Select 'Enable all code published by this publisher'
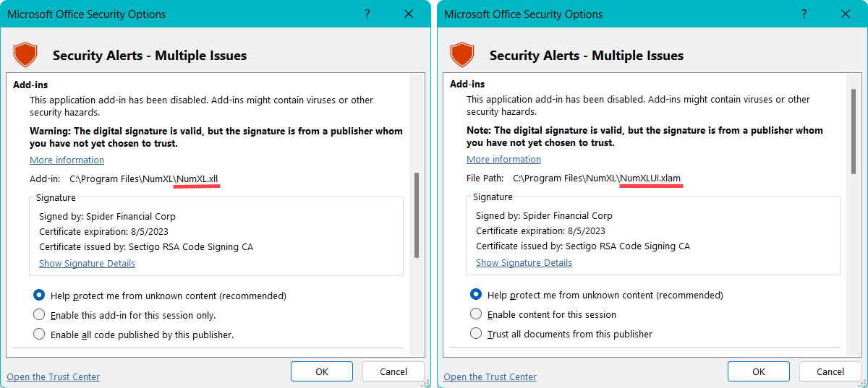 click(x=39, y=335)
